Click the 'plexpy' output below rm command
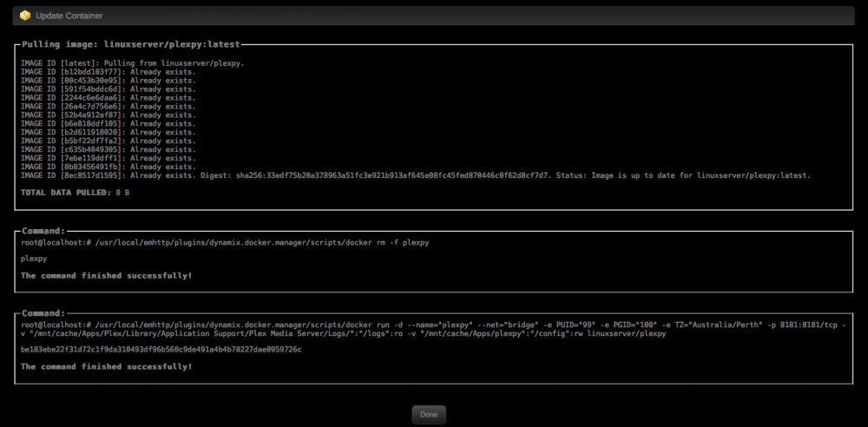Screen dimensions: 868x427 click(x=34, y=259)
